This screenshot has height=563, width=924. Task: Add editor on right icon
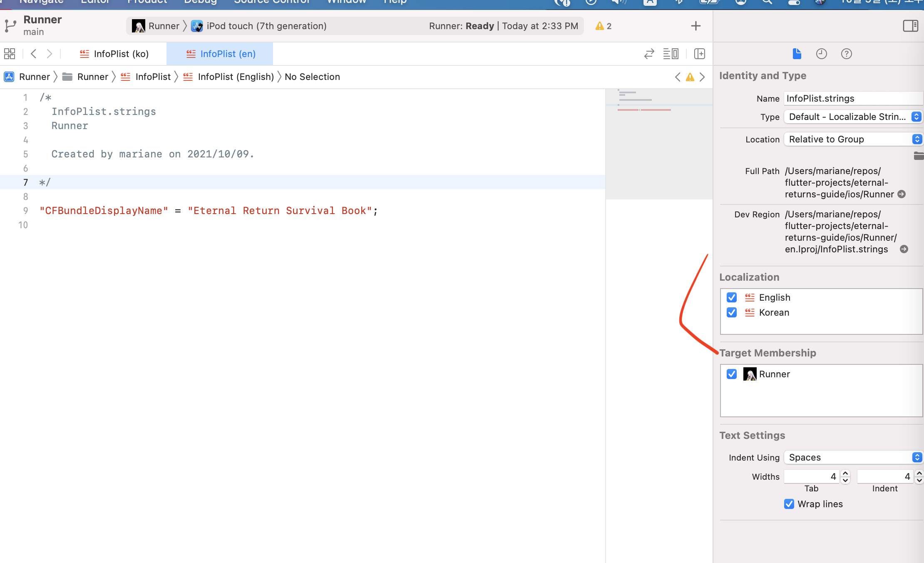click(x=700, y=54)
